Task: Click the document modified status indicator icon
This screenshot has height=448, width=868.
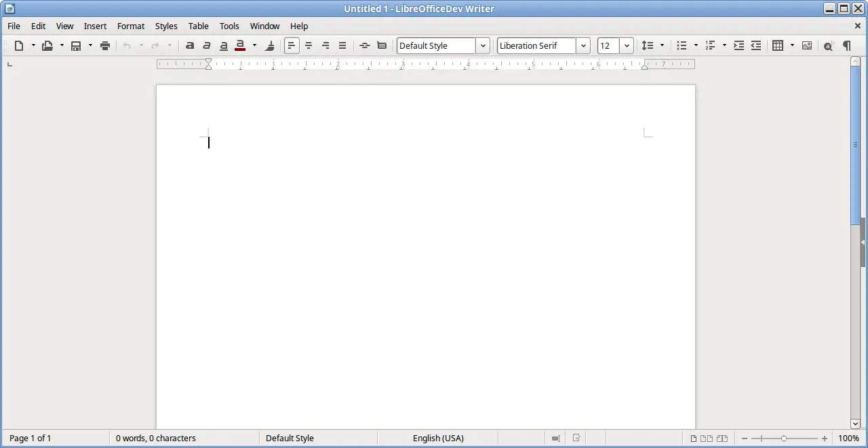Action: [x=576, y=438]
